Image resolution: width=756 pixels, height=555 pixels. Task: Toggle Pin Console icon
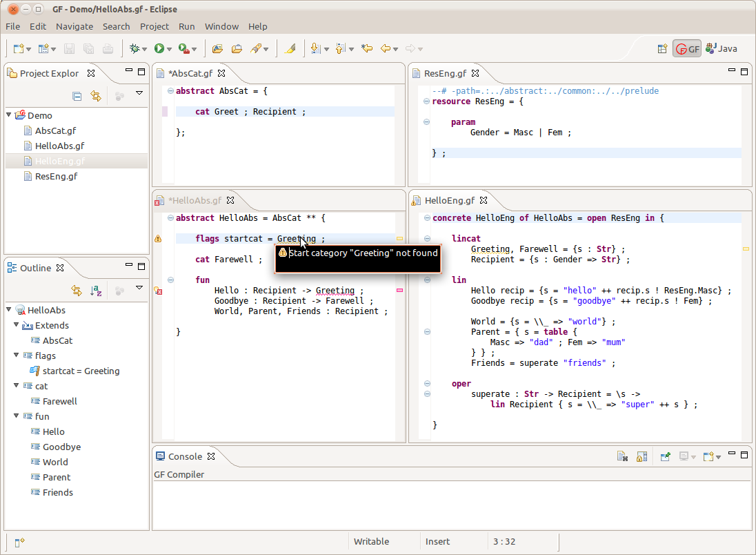[x=666, y=456]
